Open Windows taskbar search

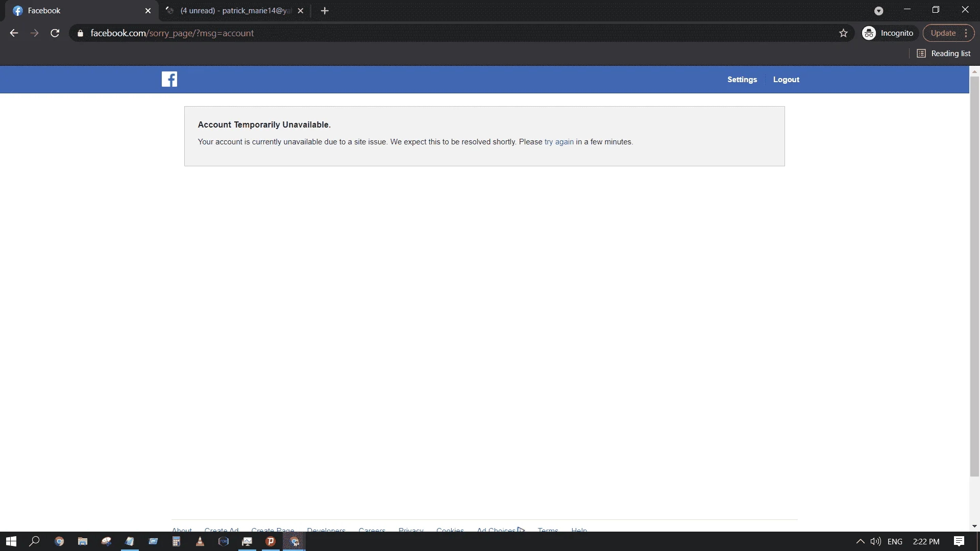35,541
